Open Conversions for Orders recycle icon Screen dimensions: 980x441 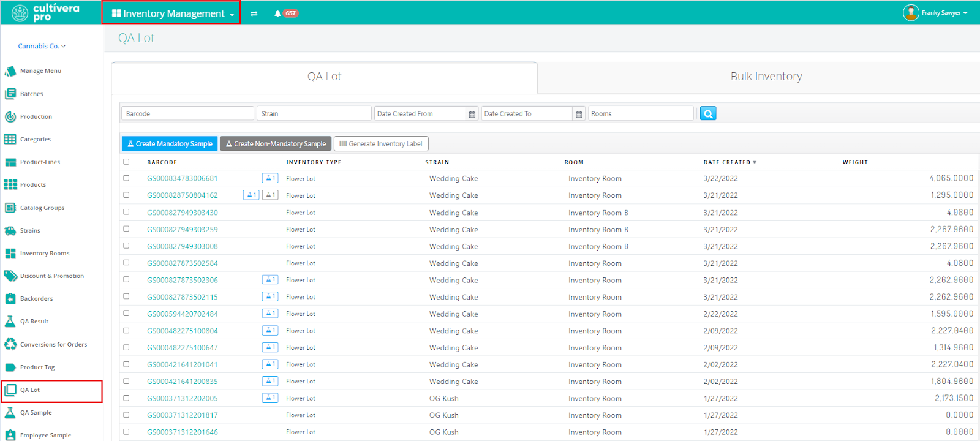tap(10, 344)
